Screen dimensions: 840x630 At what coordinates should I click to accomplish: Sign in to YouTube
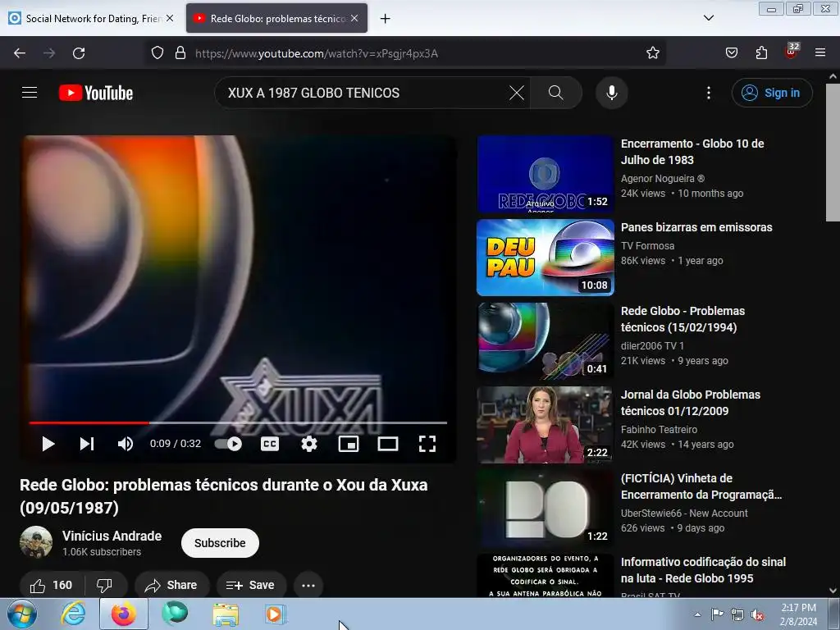771,93
